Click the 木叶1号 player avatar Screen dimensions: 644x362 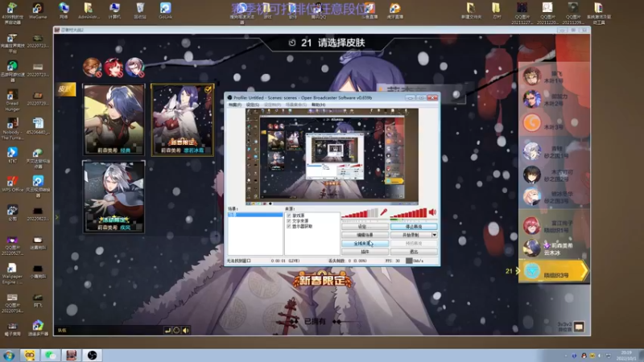pos(532,76)
